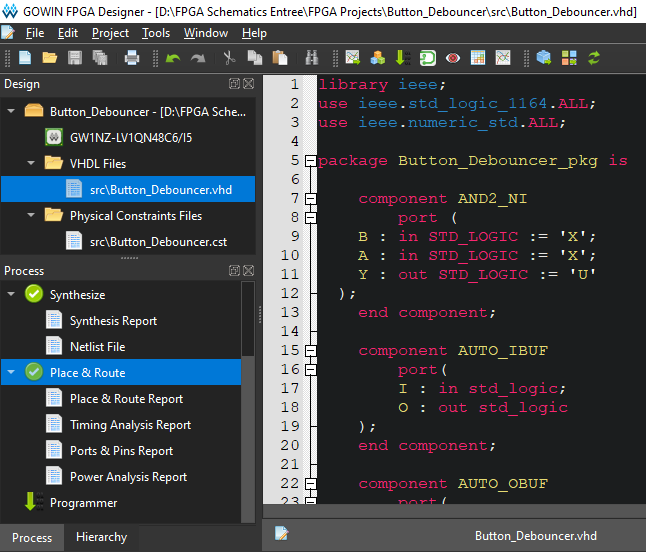Click the table grid toolbar icon
This screenshot has width=646, height=552.
pos(478,58)
